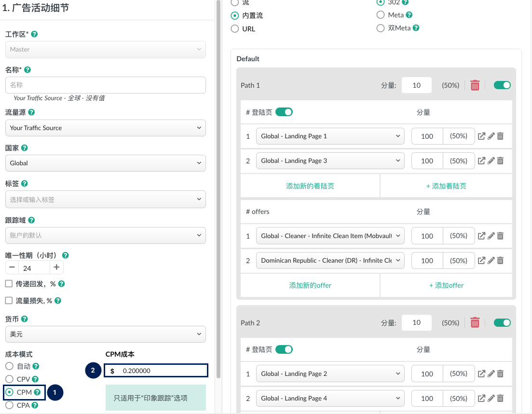Delete Path 1 with red trash icon
The image size is (532, 414).
(x=475, y=85)
